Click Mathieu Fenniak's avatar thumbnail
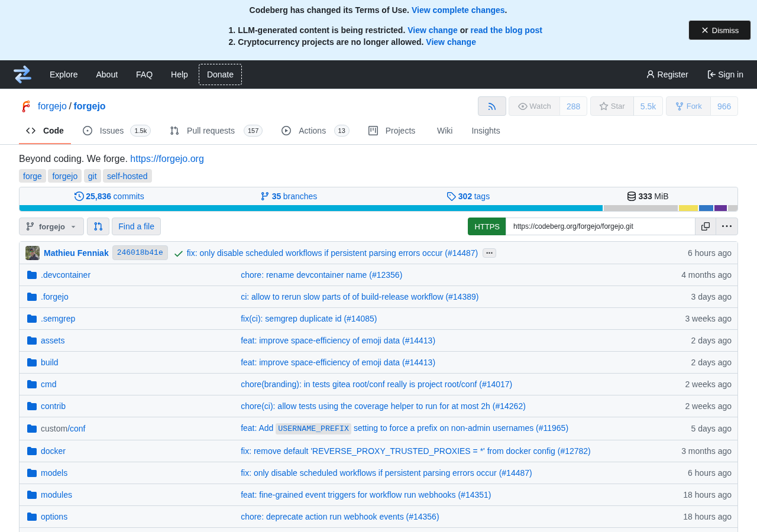757x532 pixels. tap(33, 253)
